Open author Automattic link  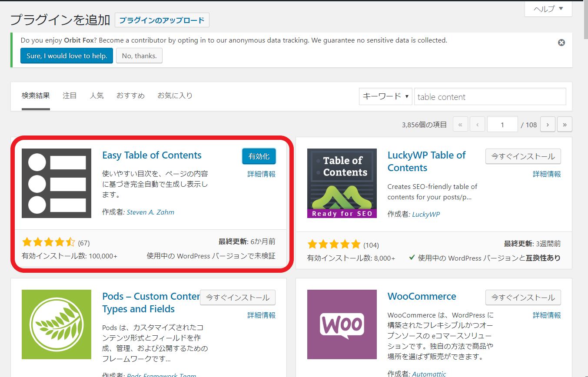click(x=429, y=374)
